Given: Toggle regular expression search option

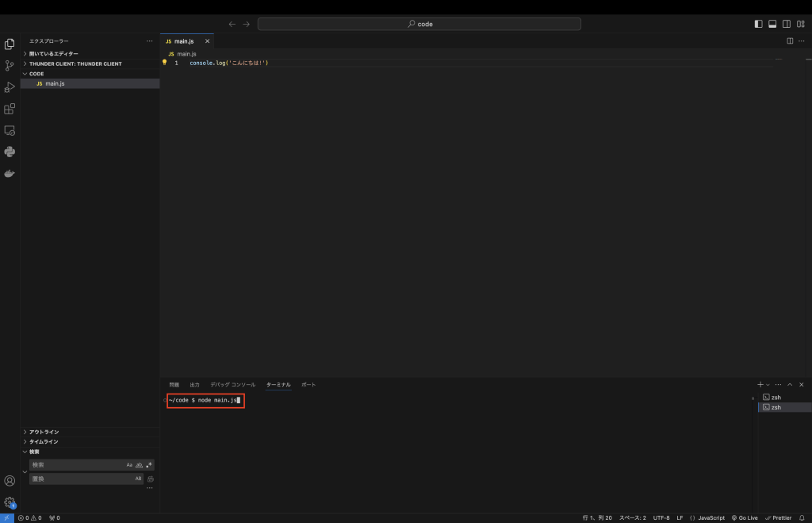Looking at the screenshot, I should tap(148, 465).
